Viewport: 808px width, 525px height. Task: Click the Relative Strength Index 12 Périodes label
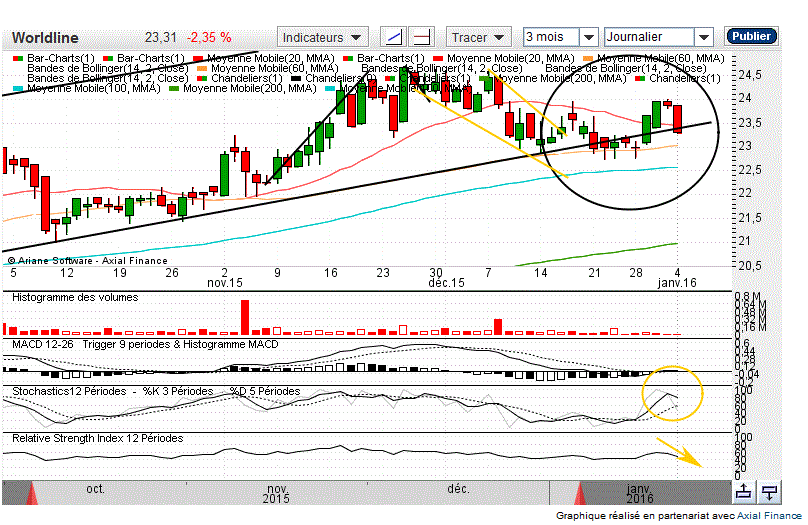[97, 438]
